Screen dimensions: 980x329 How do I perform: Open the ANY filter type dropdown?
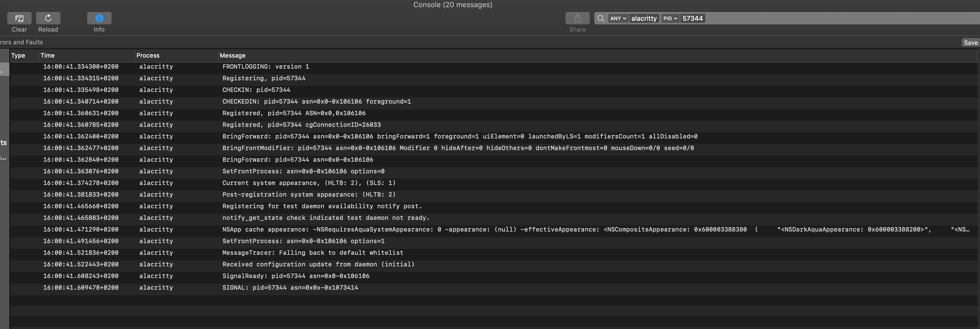coord(618,18)
